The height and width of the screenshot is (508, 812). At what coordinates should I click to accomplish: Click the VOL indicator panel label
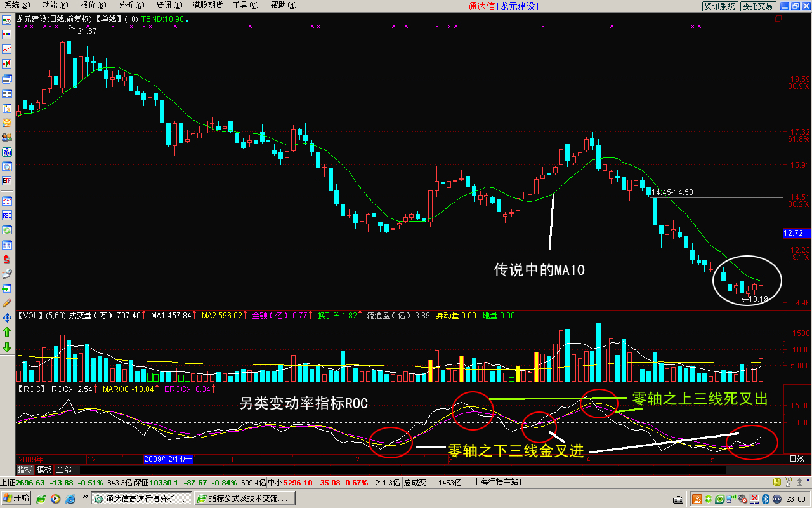(x=30, y=315)
